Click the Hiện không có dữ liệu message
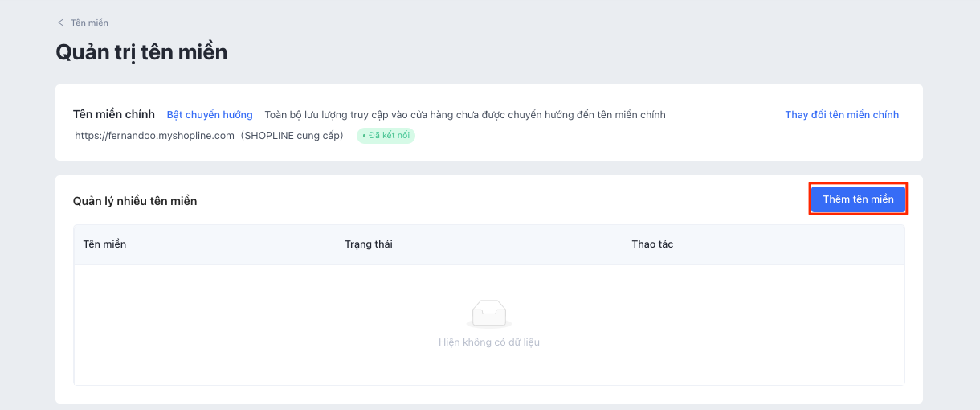 coord(488,342)
